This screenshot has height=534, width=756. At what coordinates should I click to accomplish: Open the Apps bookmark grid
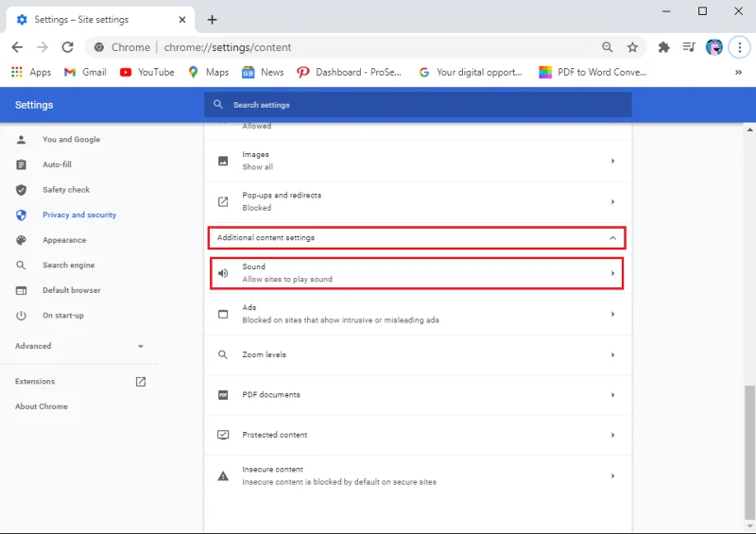pos(31,73)
